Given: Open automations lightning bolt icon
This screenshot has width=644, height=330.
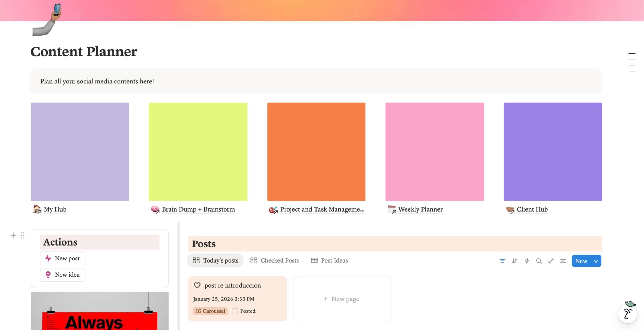Looking at the screenshot, I should [x=527, y=261].
